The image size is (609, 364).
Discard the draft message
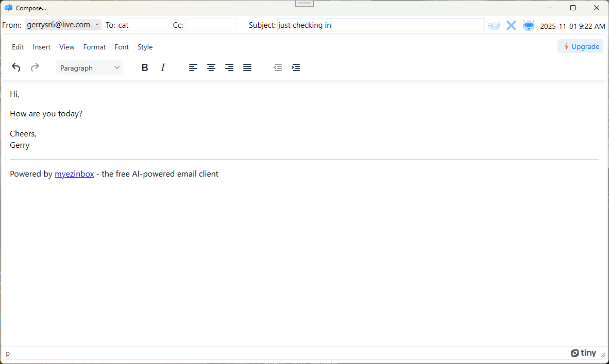click(511, 25)
